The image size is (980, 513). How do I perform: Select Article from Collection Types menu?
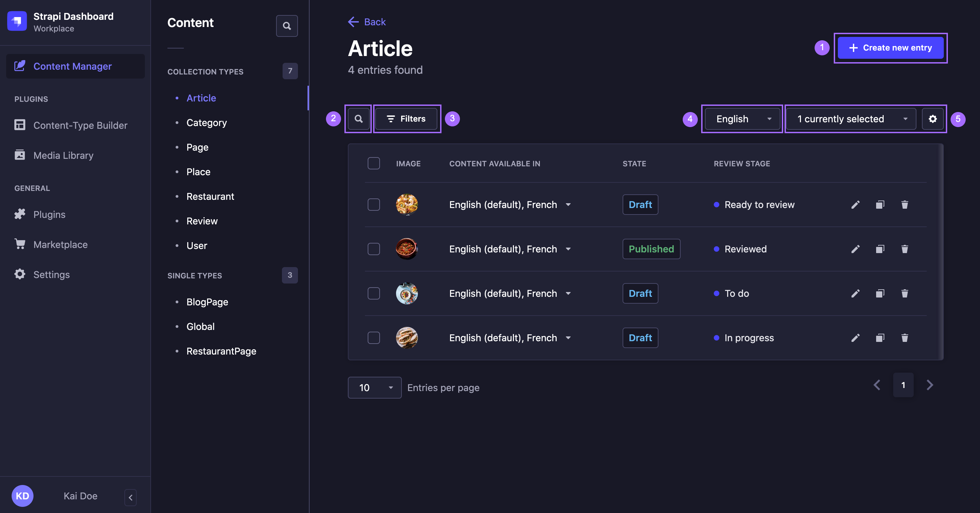[201, 97]
